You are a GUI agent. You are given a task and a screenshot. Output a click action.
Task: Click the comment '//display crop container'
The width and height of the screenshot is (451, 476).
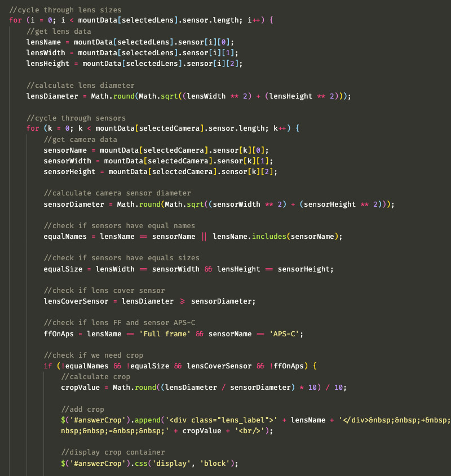(x=113, y=452)
